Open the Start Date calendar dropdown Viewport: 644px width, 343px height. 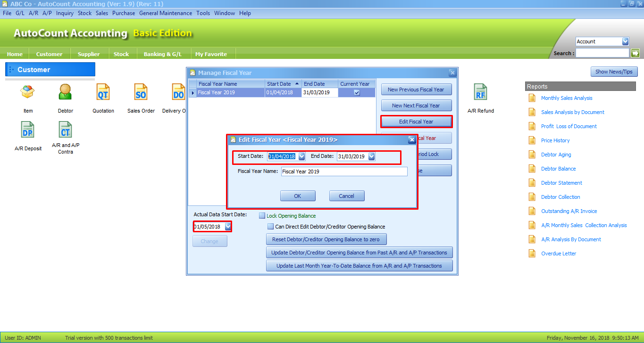[301, 156]
